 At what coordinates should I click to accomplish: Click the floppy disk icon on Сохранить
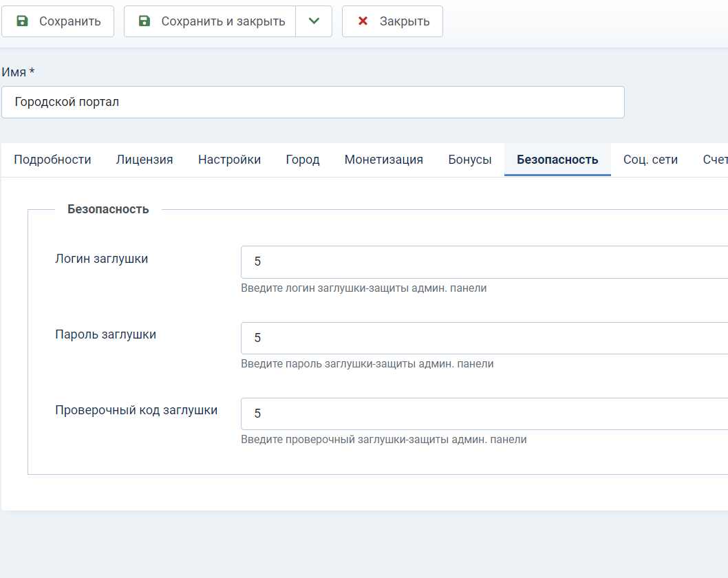(22, 21)
